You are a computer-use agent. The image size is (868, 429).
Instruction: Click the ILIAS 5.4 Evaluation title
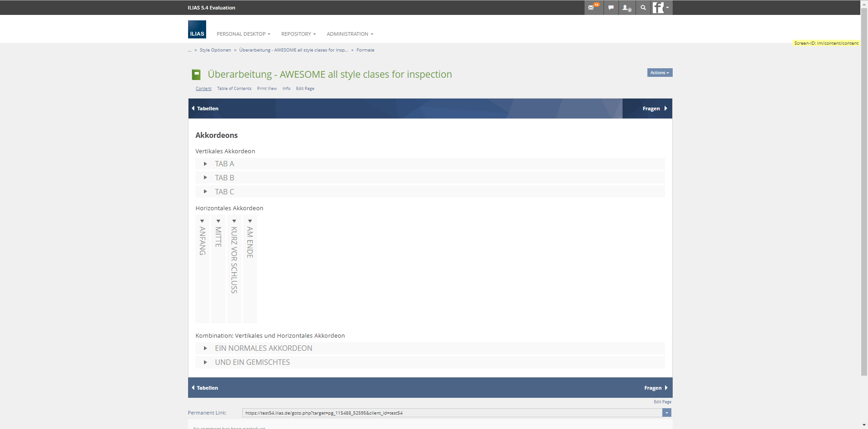212,8
